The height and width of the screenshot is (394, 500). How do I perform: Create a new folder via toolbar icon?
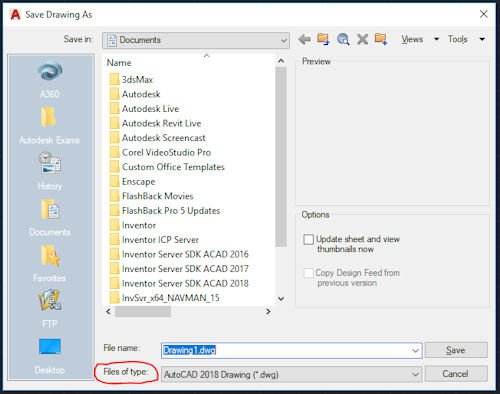click(x=381, y=39)
